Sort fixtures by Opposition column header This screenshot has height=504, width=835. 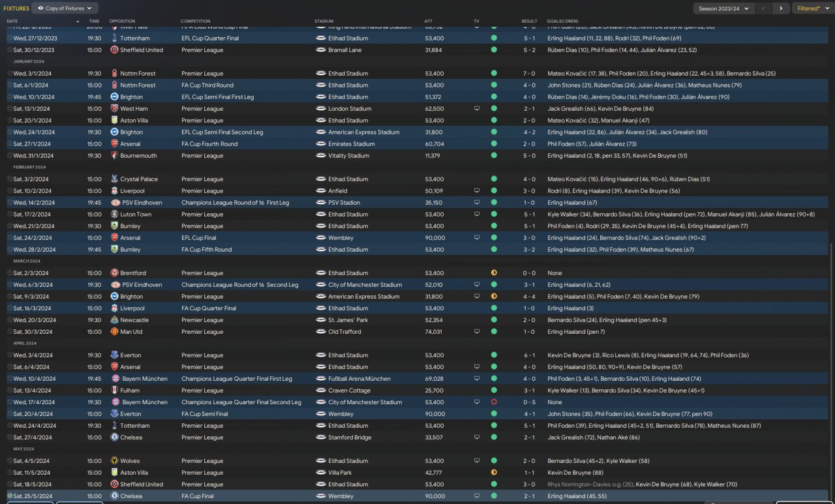123,22
